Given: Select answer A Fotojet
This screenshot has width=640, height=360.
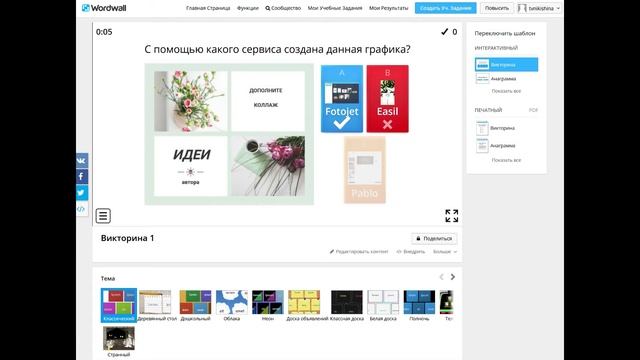Looking at the screenshot, I should pyautogui.click(x=342, y=99).
